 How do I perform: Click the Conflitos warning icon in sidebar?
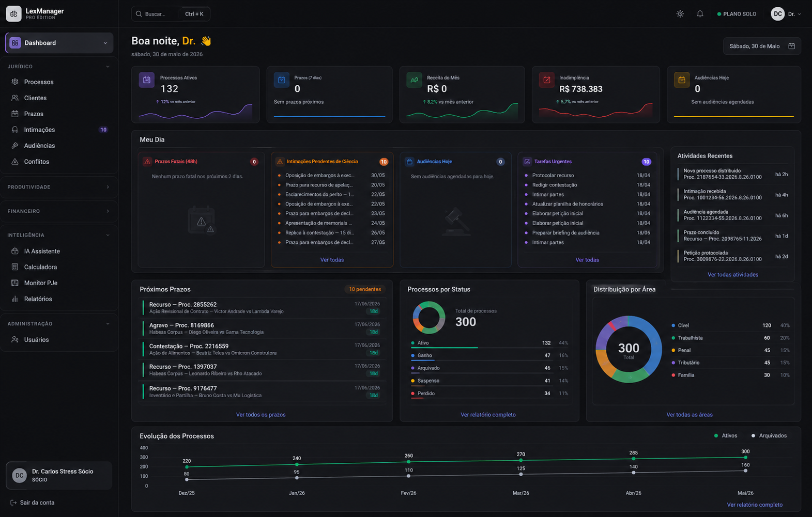coord(15,162)
